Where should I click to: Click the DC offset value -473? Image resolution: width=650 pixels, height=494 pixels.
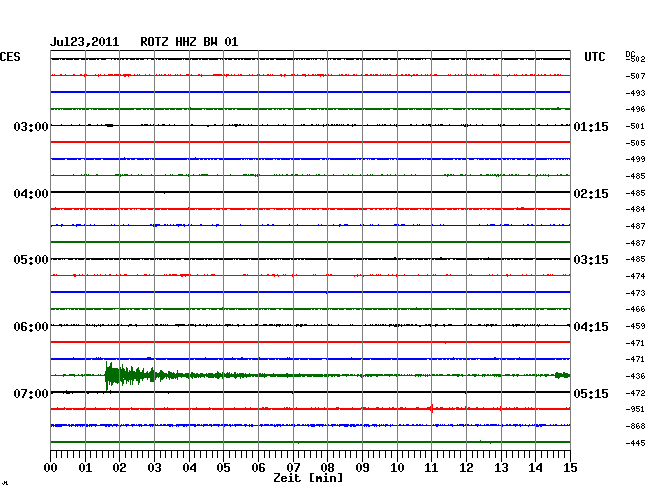pos(635,293)
